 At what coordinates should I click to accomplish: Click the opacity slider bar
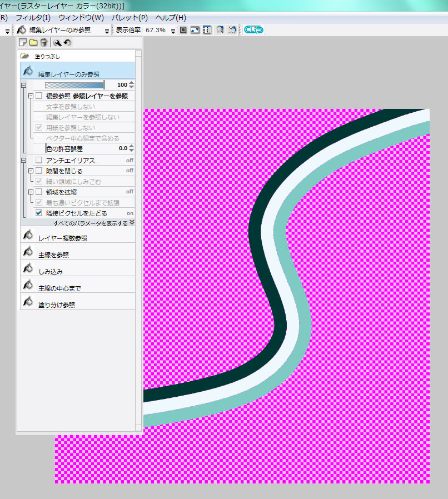coord(74,85)
